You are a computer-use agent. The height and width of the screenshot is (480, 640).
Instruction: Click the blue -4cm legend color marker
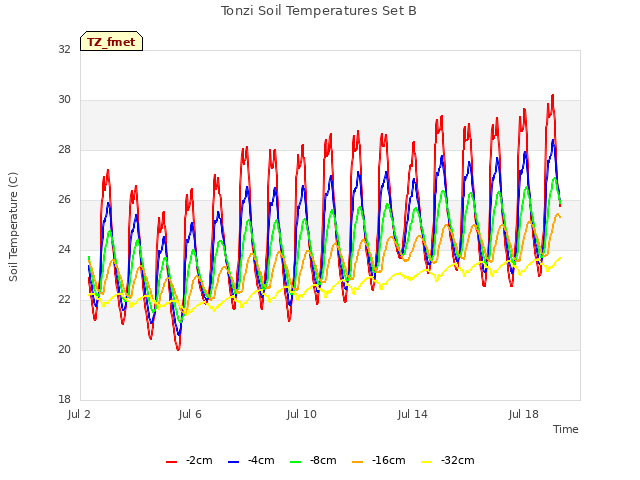pyautogui.click(x=233, y=462)
